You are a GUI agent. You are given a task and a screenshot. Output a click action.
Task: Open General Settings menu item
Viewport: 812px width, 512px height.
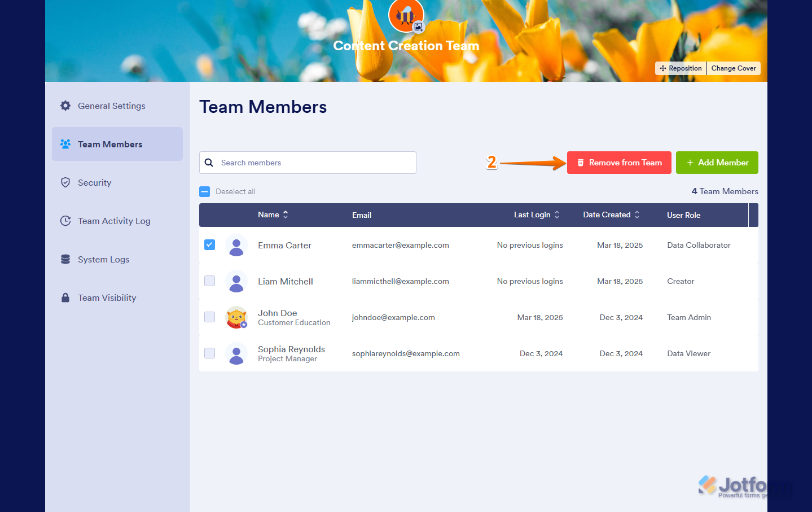coord(117,106)
